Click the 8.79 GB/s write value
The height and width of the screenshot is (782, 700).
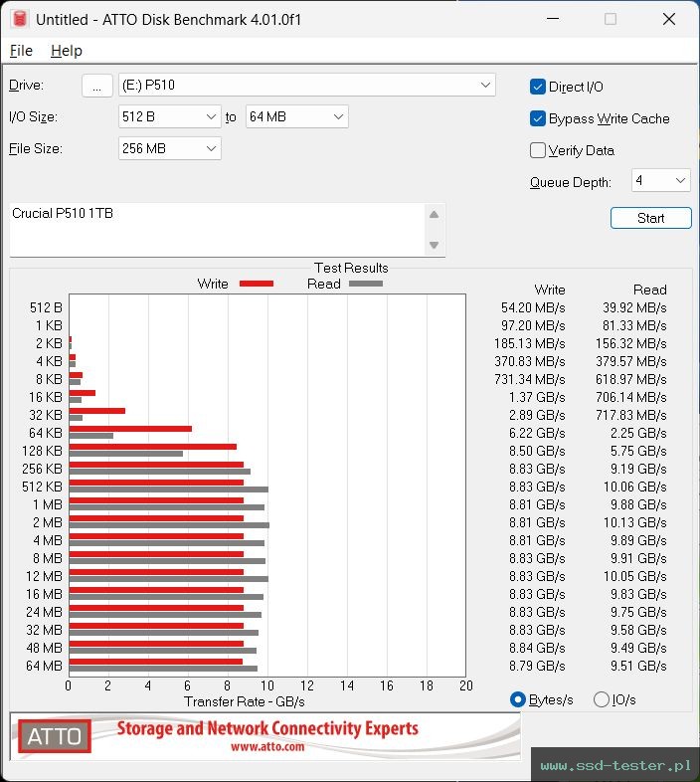[x=537, y=666]
